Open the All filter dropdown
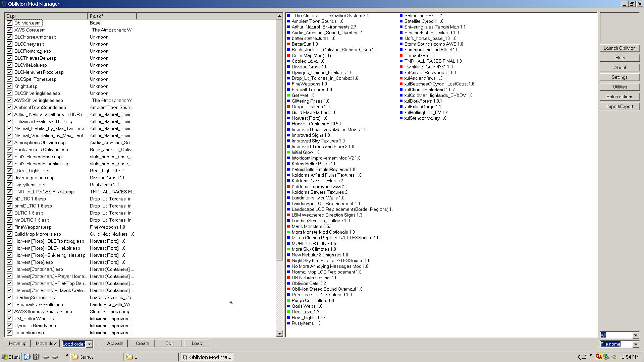This screenshot has width=644, height=362. click(x=636, y=335)
